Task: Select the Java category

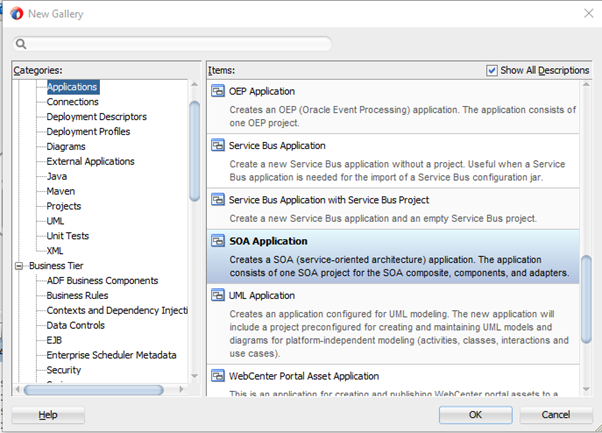Action: coord(57,177)
